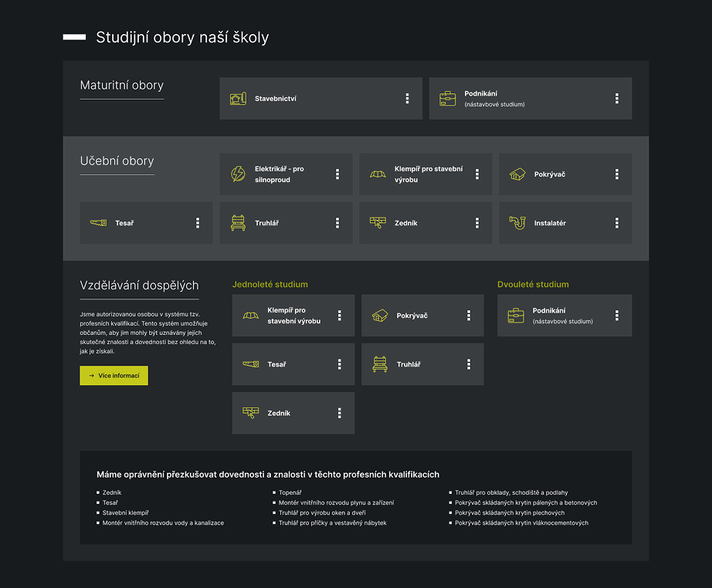Image resolution: width=712 pixels, height=588 pixels.
Task: Click the brick wall icon on Učební obory Zedník
Action: coord(378,223)
